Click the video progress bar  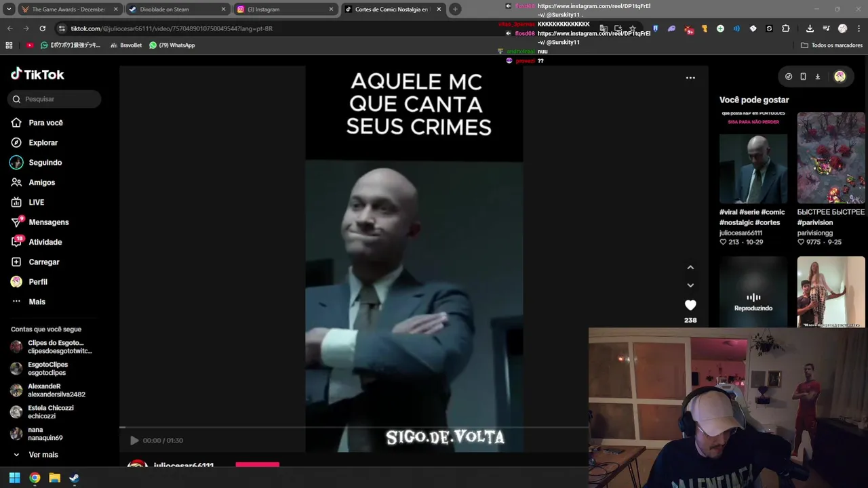(x=353, y=428)
